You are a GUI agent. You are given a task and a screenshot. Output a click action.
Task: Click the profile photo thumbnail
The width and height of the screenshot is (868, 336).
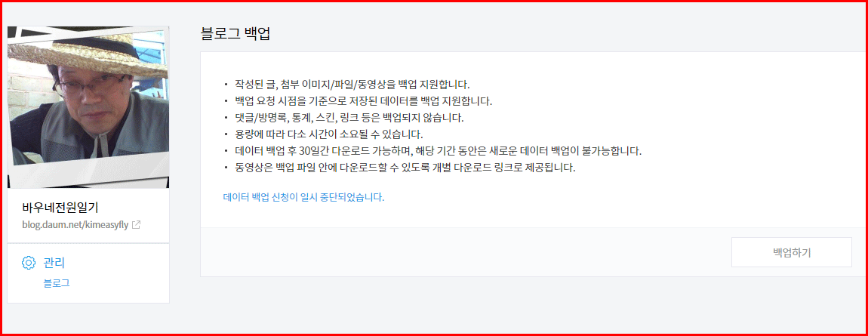pyautogui.click(x=88, y=106)
